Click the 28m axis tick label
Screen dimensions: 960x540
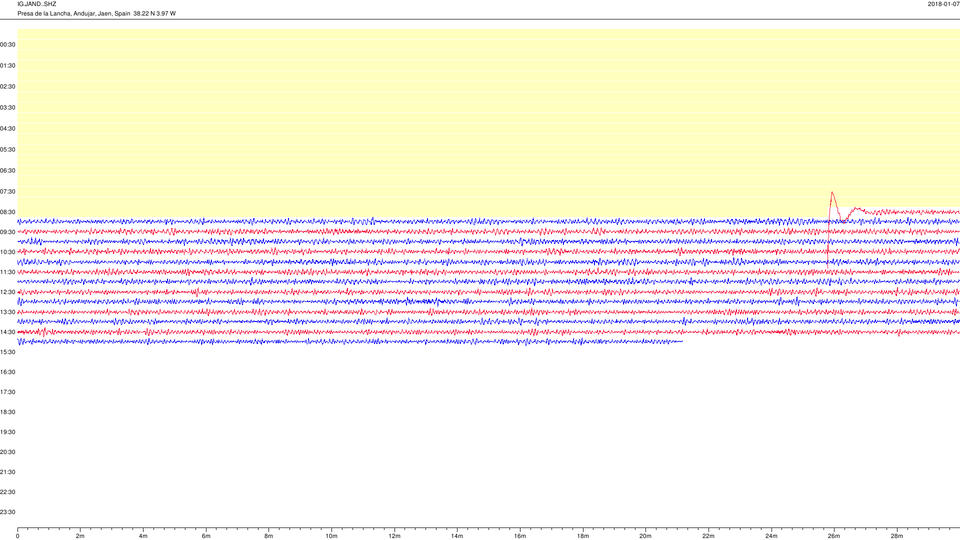(896, 536)
